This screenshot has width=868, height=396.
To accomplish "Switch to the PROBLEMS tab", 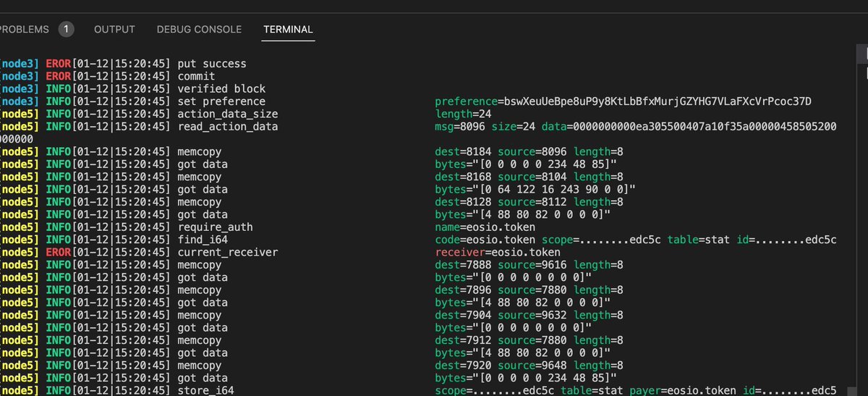I will pos(24,29).
